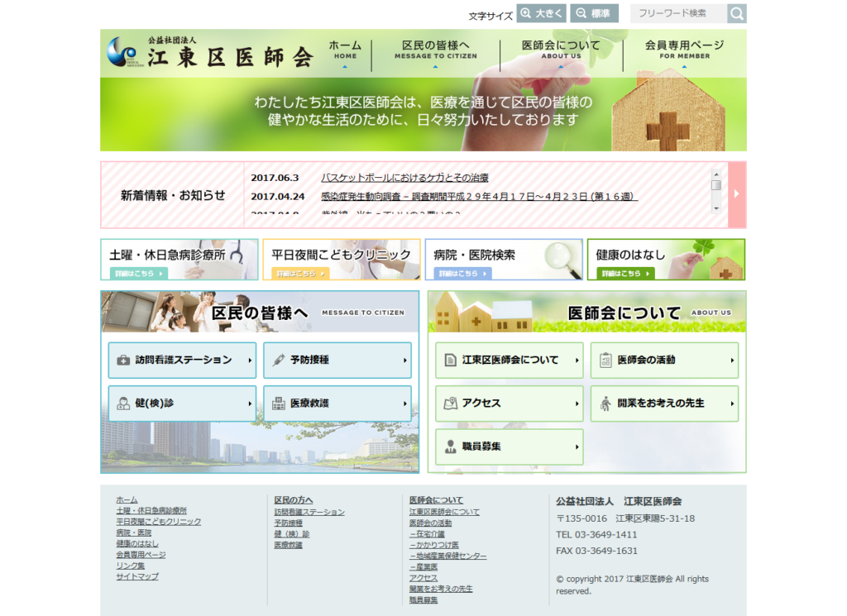Open 職員募集 with the person icon
Image resolution: width=847 pixels, height=616 pixels.
tap(509, 446)
